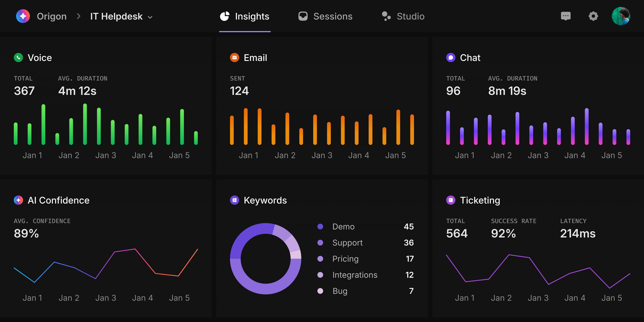The width and height of the screenshot is (644, 322).
Task: Click the Sessions icon chevron area
Action: (303, 16)
